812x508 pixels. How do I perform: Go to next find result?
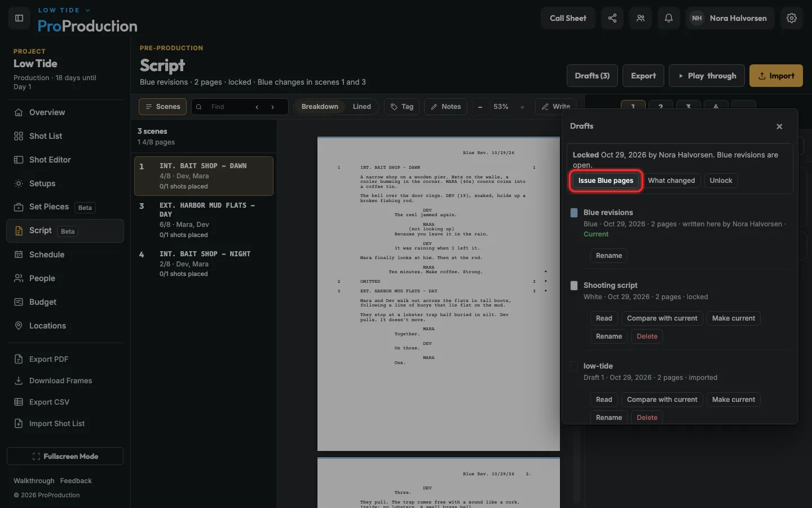pyautogui.click(x=273, y=107)
